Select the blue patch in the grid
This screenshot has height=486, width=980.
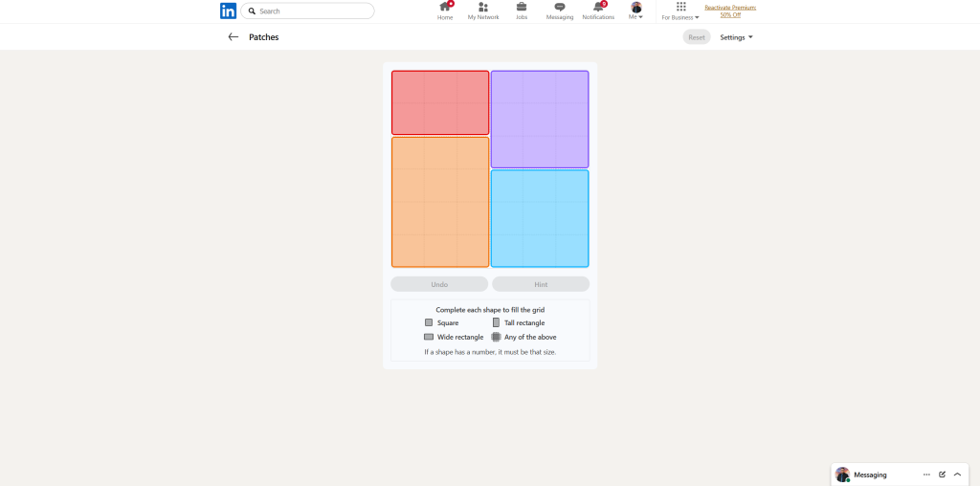(540, 219)
